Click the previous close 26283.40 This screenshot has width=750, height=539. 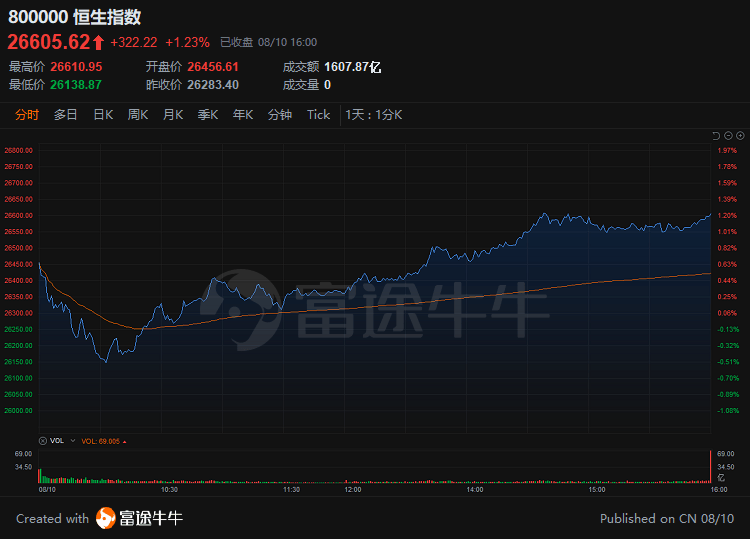[x=213, y=85]
